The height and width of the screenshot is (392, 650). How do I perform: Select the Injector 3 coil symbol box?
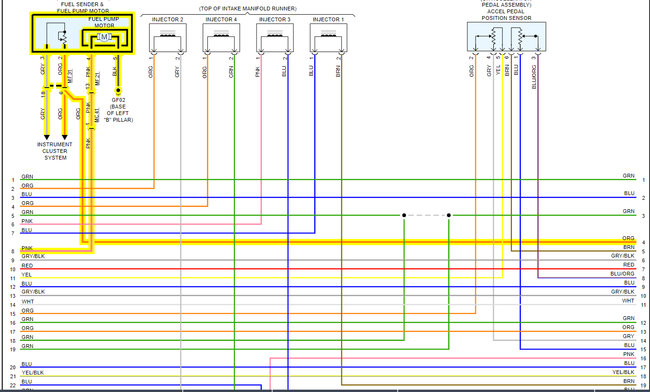pyautogui.click(x=275, y=38)
